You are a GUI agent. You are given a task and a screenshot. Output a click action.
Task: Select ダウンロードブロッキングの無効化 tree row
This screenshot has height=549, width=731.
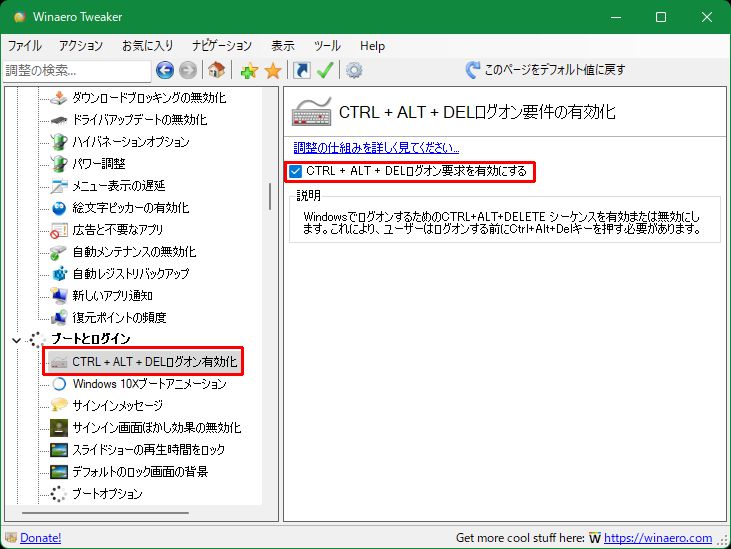point(149,97)
